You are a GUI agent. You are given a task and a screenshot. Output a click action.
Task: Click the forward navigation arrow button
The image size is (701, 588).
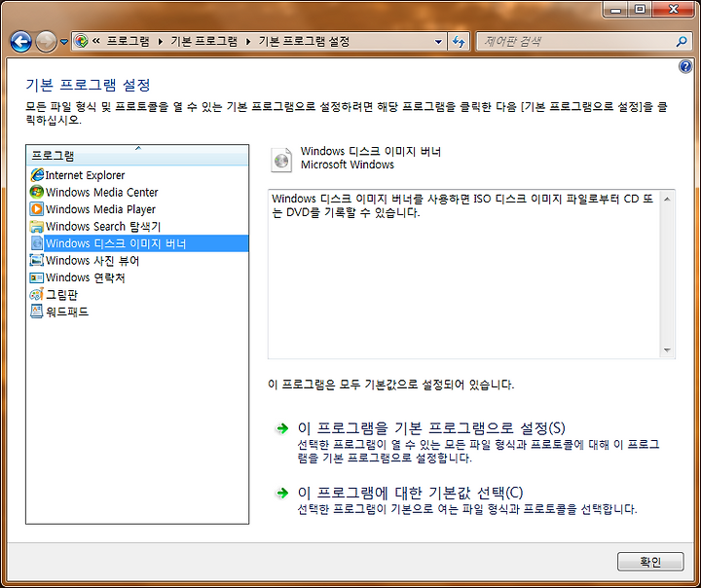[46, 42]
